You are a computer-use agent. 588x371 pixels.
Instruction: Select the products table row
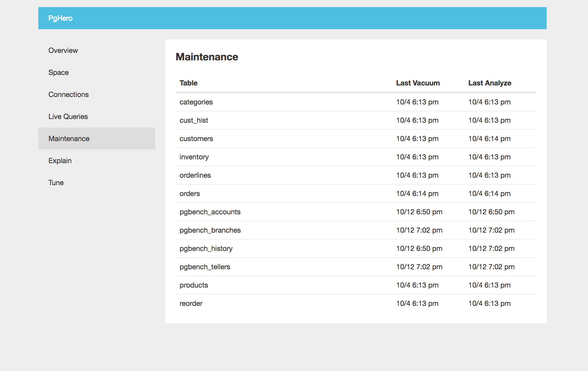[x=194, y=285]
